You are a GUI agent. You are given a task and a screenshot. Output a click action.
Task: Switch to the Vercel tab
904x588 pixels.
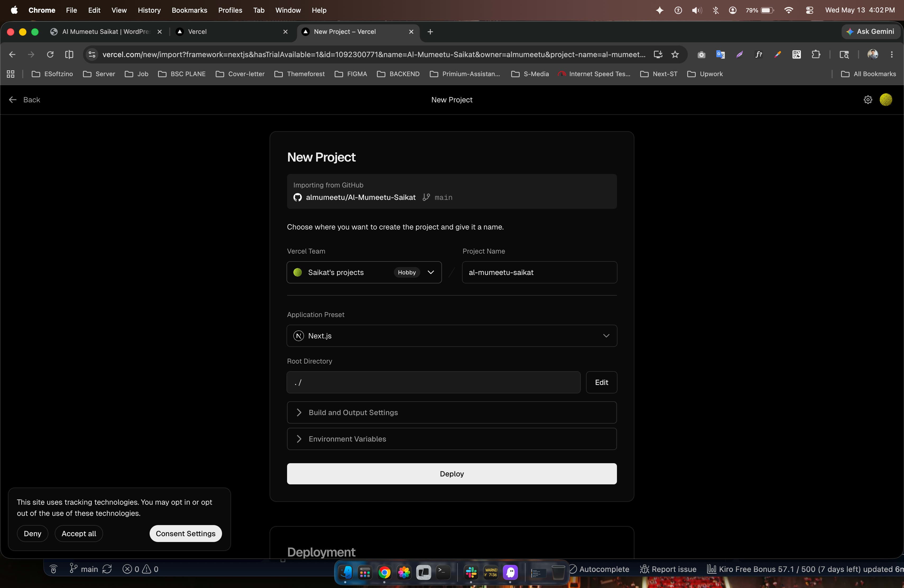point(232,31)
